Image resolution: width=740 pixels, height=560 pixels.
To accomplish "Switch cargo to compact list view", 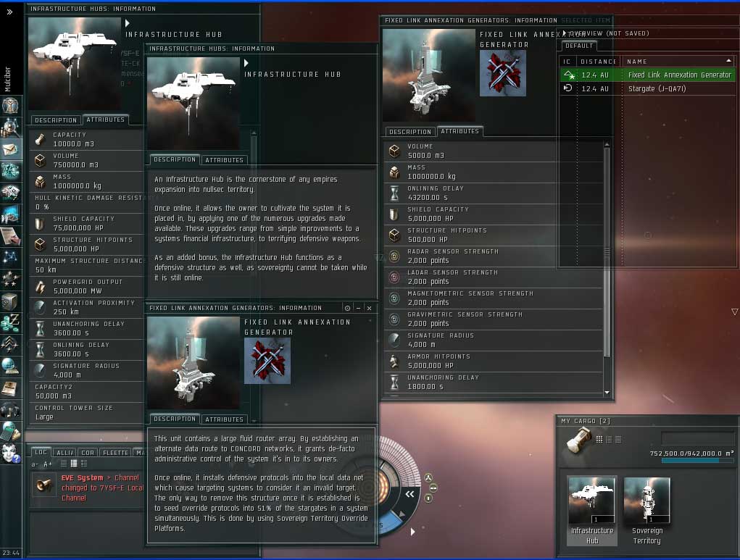I will point(618,439).
